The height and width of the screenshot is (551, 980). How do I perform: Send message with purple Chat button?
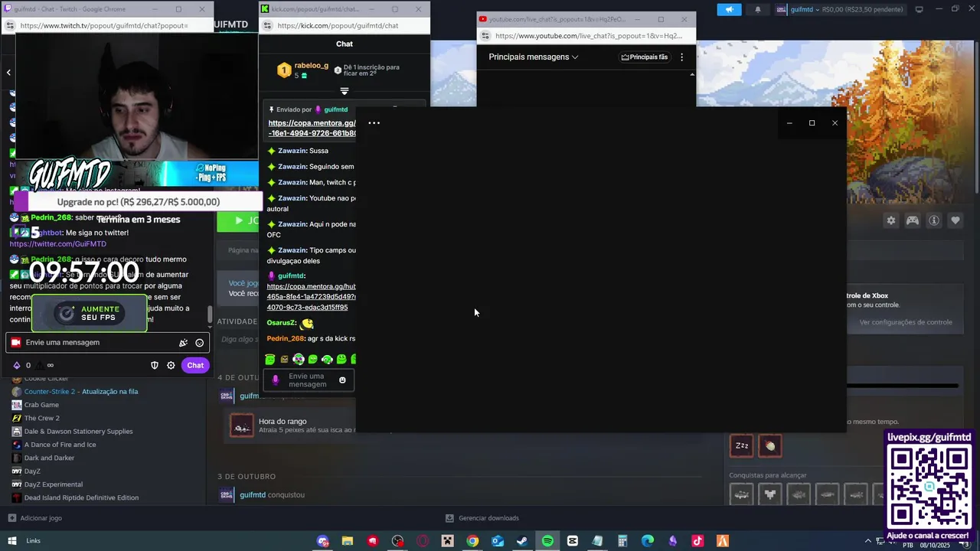[x=195, y=365]
